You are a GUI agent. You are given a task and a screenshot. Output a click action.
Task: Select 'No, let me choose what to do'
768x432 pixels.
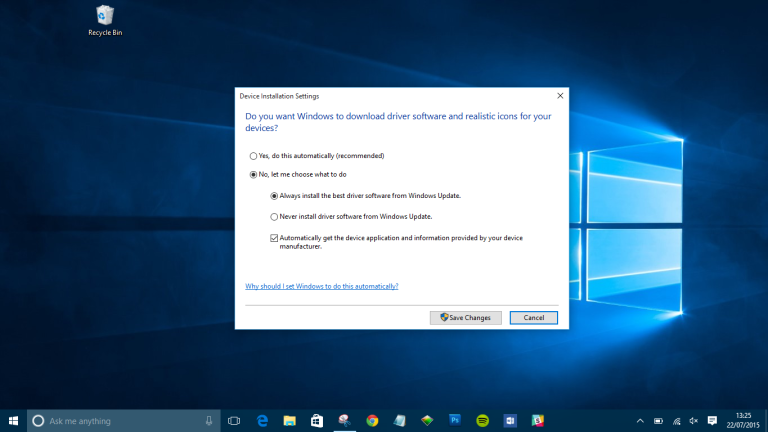pyautogui.click(x=298, y=174)
